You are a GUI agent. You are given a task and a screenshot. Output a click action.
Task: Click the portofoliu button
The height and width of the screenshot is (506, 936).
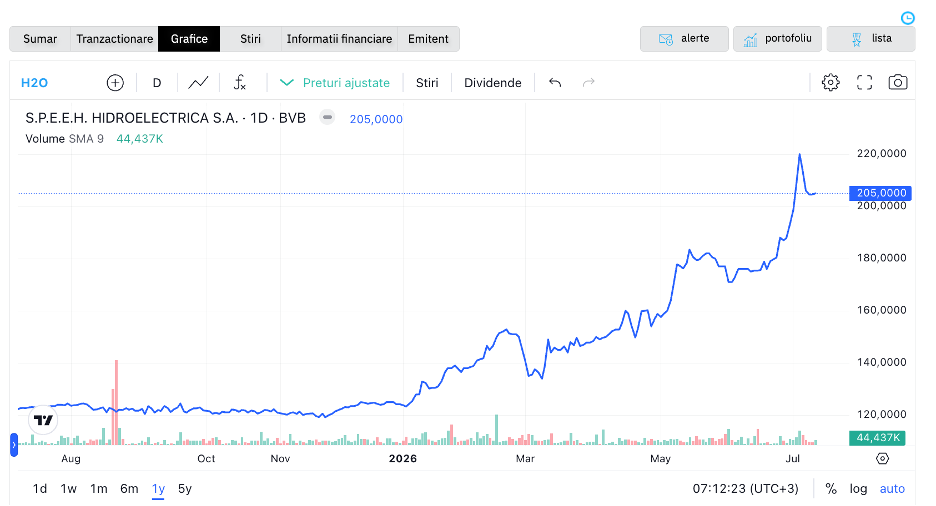click(777, 39)
